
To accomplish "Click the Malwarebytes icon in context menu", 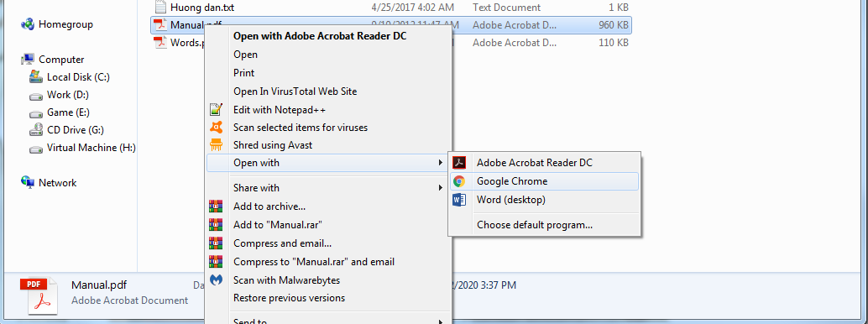I will click(x=216, y=280).
